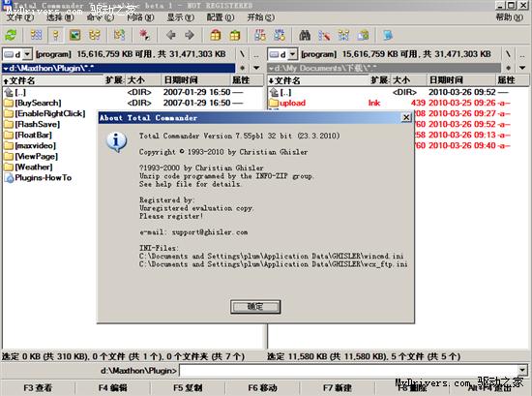
Task: Click the 确定 button in About dialog
Action: 255,307
